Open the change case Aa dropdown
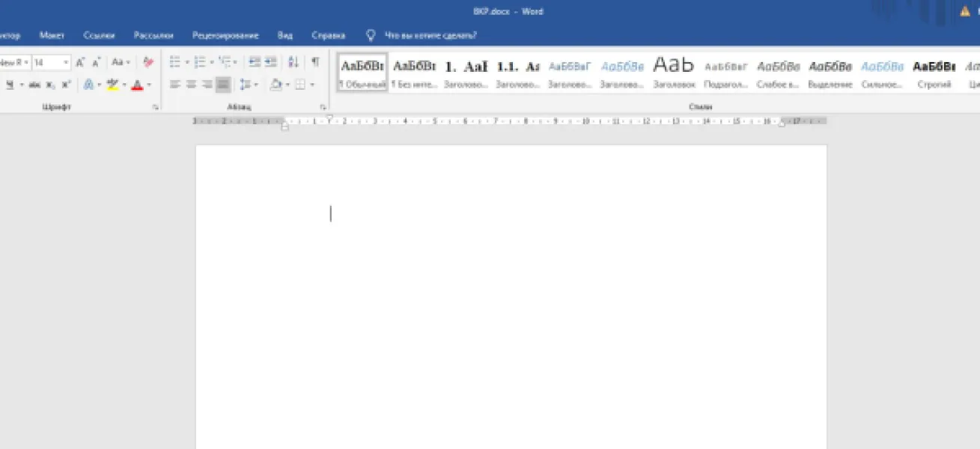 (x=121, y=62)
